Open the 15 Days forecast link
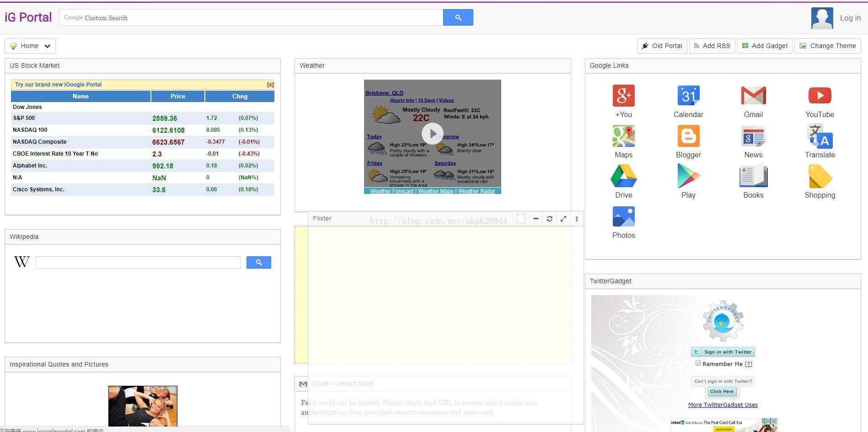 tap(426, 100)
